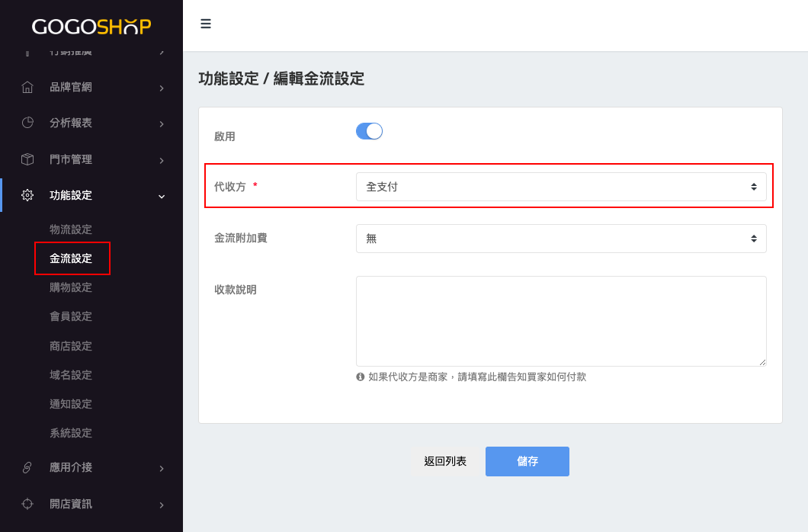Open the 代收方 dropdown showing 全支付
The width and height of the screenshot is (808, 532).
tap(561, 187)
